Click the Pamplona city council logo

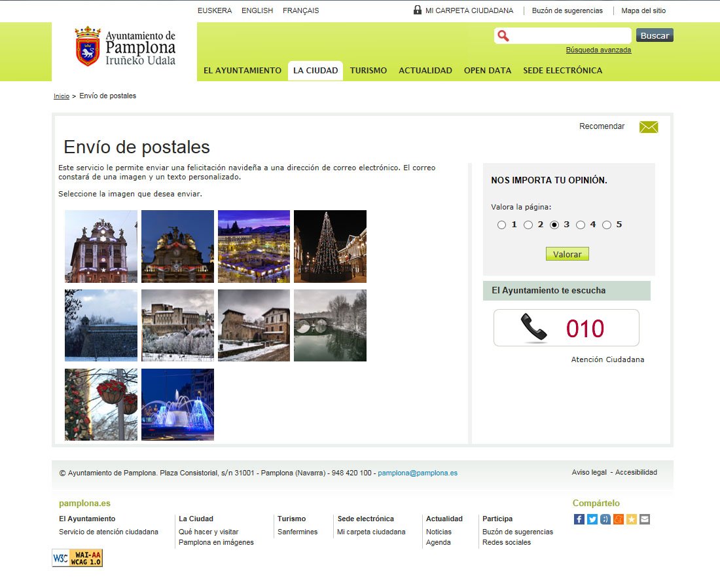[124, 47]
